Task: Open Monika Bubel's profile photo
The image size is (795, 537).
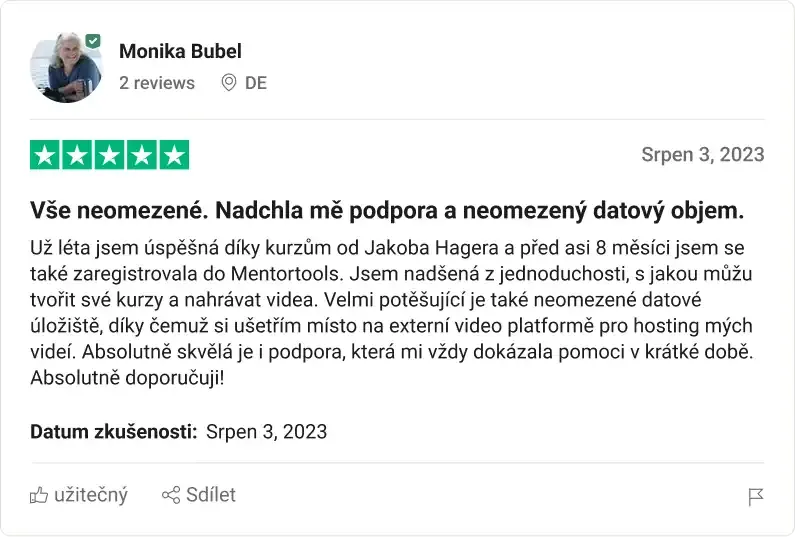Action: point(66,68)
